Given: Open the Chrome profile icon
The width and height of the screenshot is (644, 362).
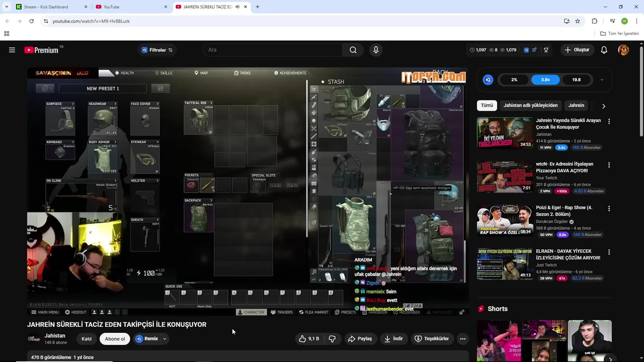Looking at the screenshot, I should pos(624,21).
